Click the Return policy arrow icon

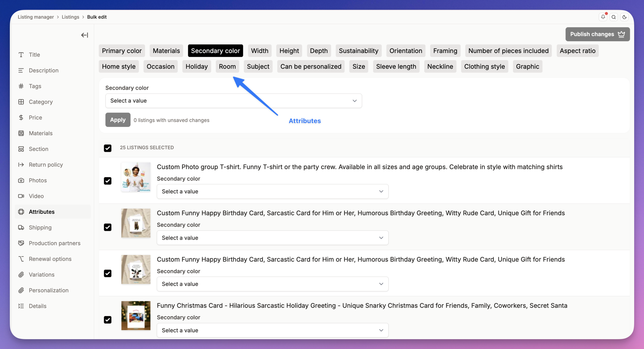coord(21,165)
